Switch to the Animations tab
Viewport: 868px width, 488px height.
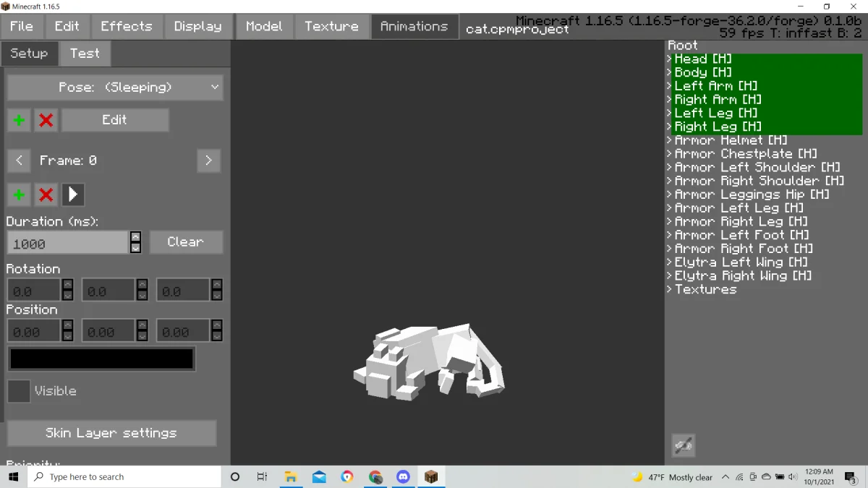(414, 26)
